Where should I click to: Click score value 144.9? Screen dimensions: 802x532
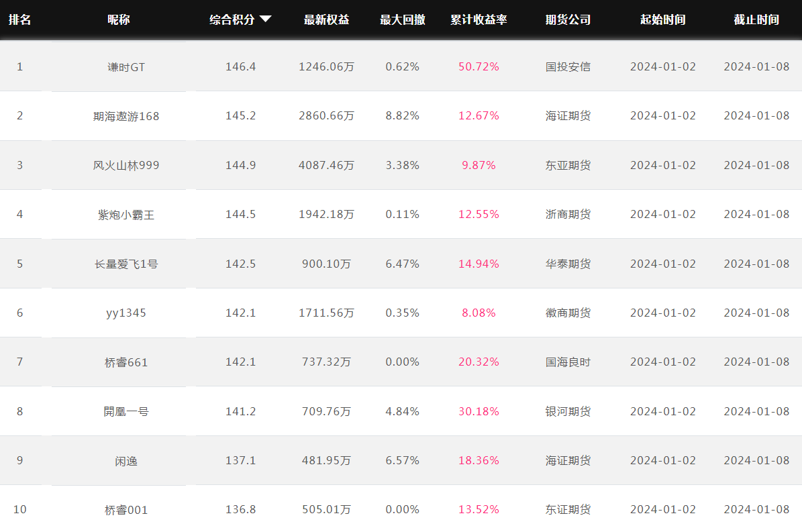click(x=240, y=165)
